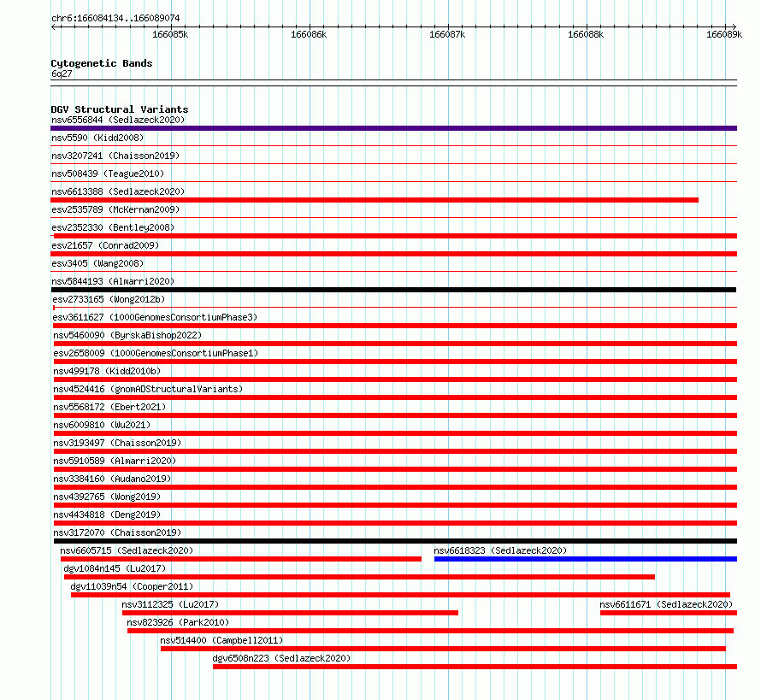Screen dimensions: 761x700
Task: Click the 6q27 band label
Action: pyautogui.click(x=62, y=74)
